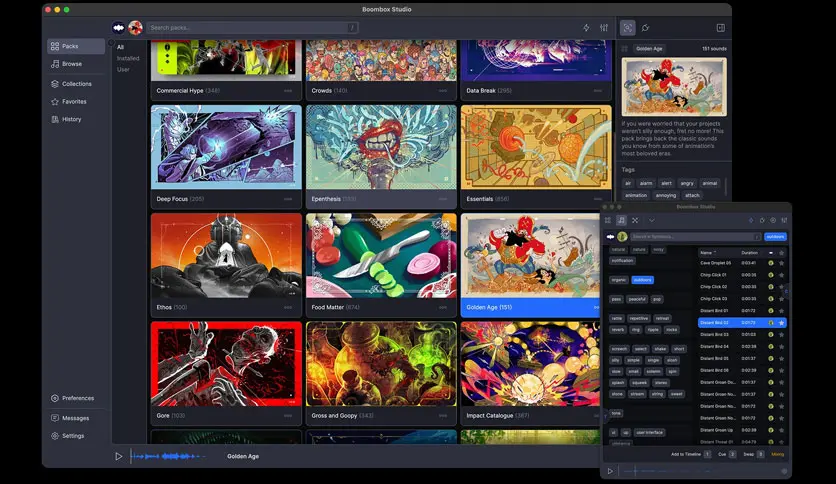Select the Installed packs filter
Image resolution: width=836 pixels, height=484 pixels.
tap(128, 58)
